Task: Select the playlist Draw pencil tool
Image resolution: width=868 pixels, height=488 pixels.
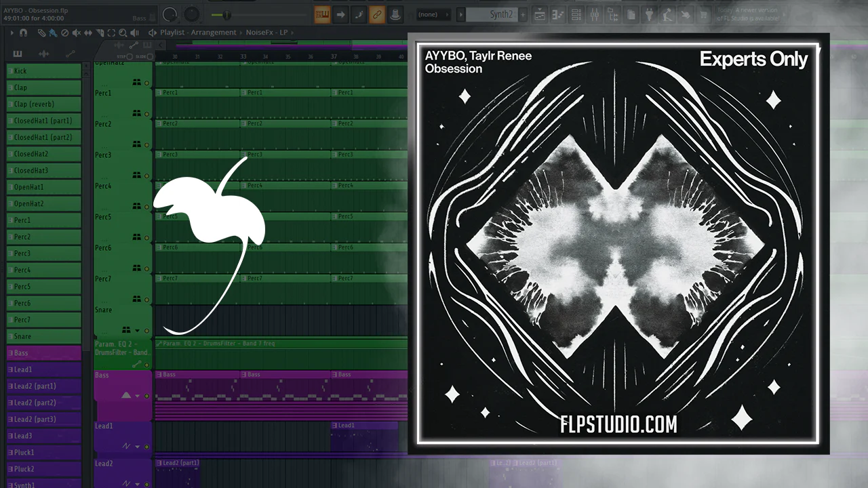Action: 42,33
